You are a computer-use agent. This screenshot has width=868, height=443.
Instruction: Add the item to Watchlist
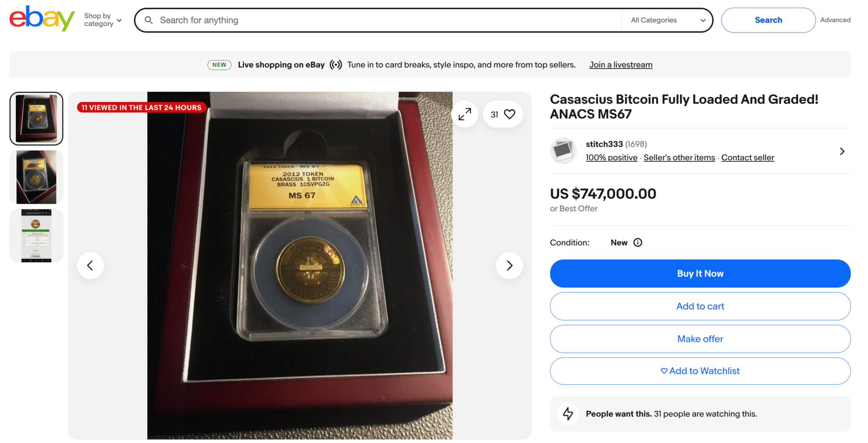(x=700, y=371)
